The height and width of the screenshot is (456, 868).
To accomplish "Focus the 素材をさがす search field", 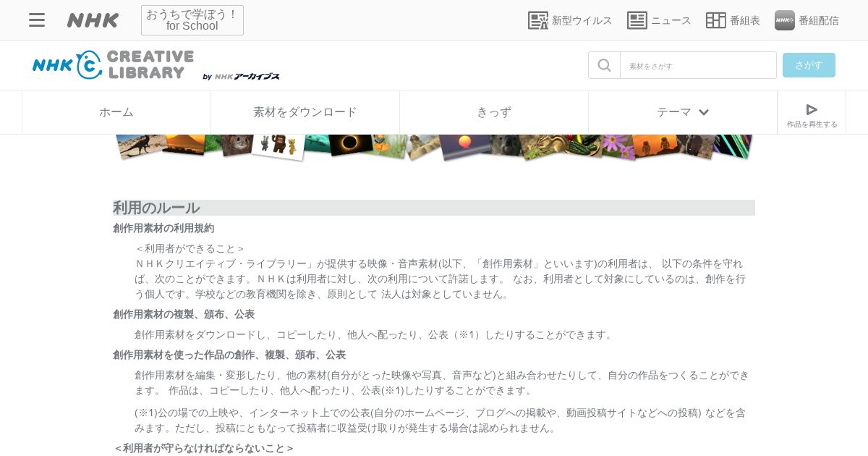I will pyautogui.click(x=698, y=65).
